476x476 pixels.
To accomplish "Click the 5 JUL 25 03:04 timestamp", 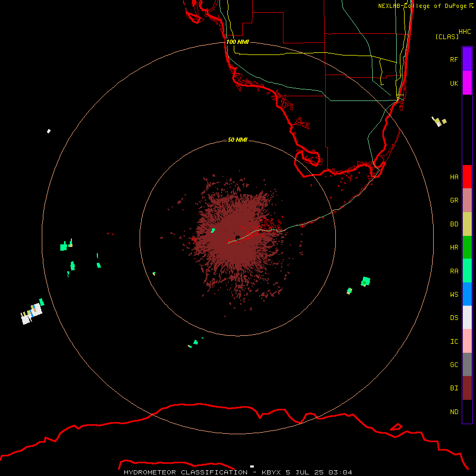I will [x=319, y=472].
